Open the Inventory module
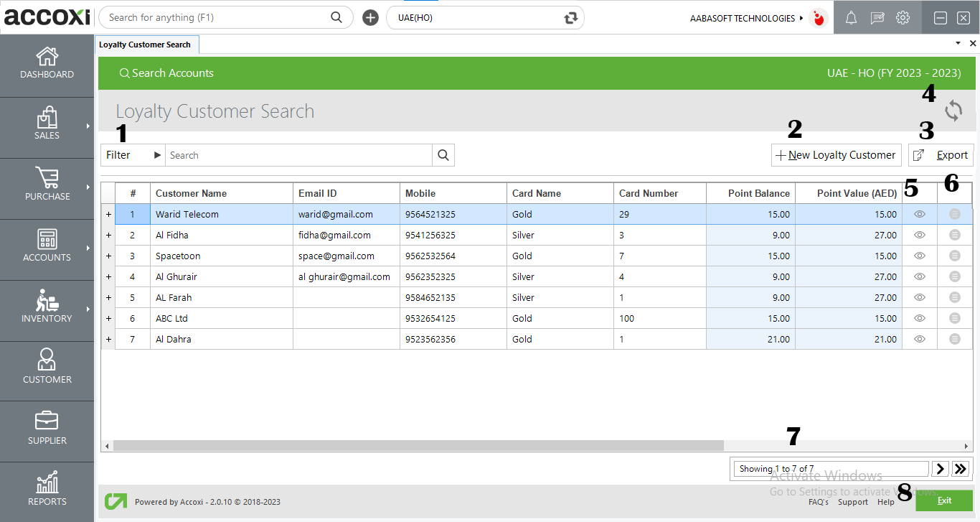The width and height of the screenshot is (980, 522). click(x=47, y=309)
